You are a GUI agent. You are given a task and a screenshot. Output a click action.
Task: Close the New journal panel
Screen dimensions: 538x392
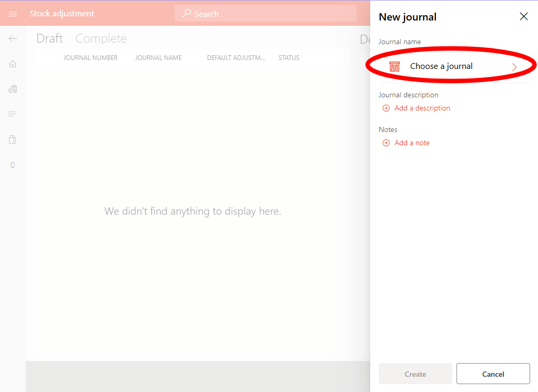523,17
